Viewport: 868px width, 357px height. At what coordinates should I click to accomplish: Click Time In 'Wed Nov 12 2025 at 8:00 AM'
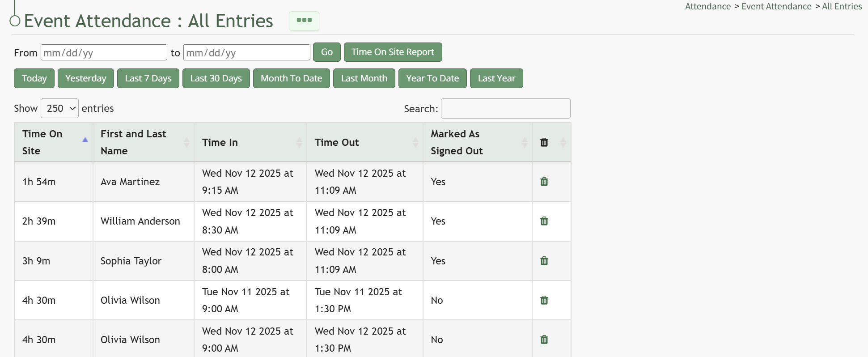point(248,261)
